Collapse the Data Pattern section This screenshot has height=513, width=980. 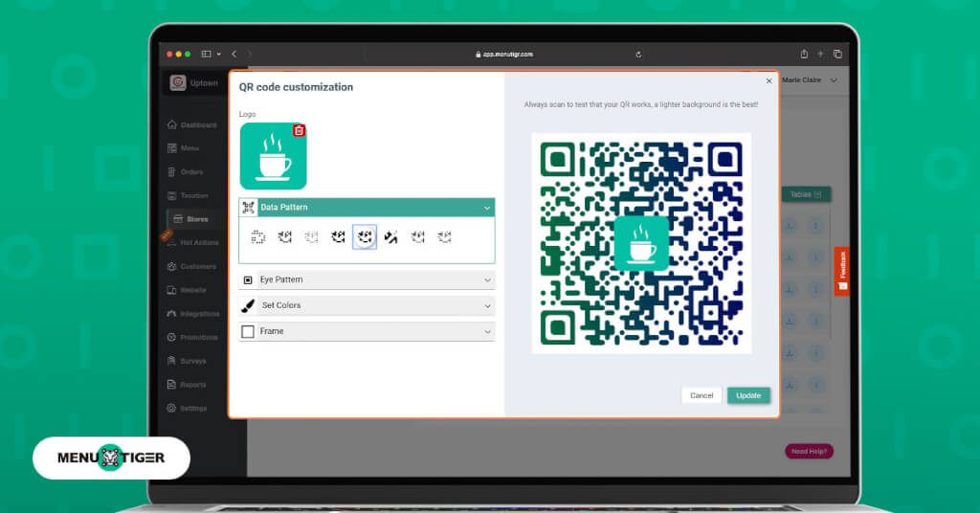pyautogui.click(x=367, y=208)
